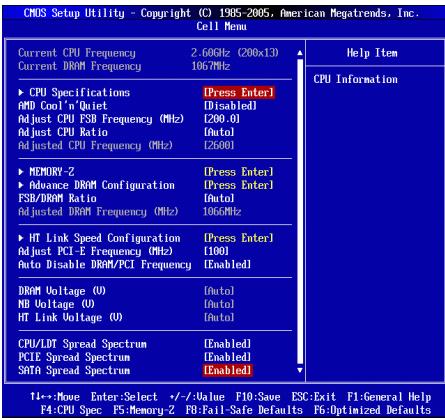This screenshot has width=445, height=418.
Task: Select the Adjust CPU Ratio label
Action: tap(63, 132)
